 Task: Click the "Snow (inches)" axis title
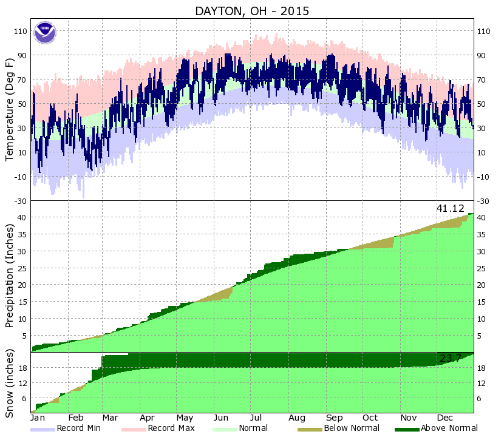[x=10, y=384]
